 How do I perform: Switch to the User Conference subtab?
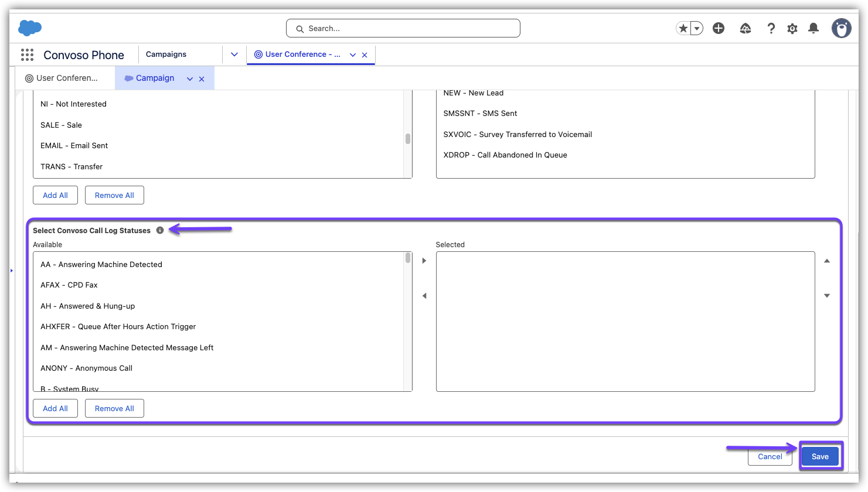pos(62,78)
